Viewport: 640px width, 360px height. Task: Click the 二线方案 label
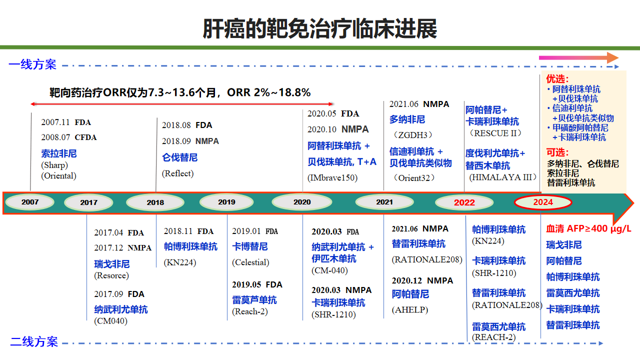pyautogui.click(x=34, y=342)
